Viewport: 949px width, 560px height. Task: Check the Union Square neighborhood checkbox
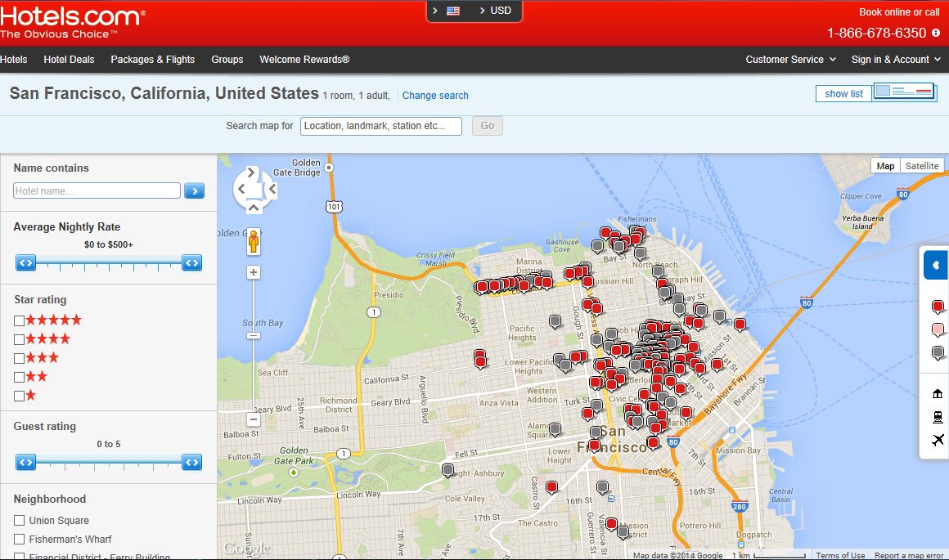point(20,521)
